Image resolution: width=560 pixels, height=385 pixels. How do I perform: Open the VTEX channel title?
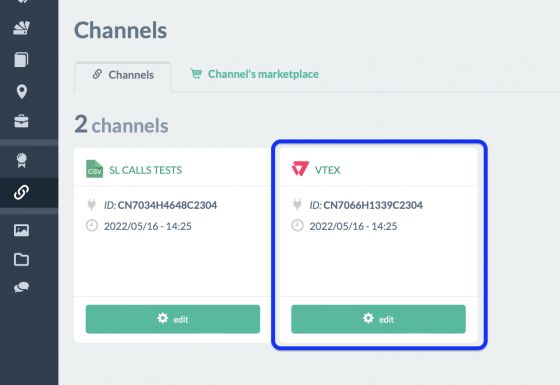(x=328, y=170)
